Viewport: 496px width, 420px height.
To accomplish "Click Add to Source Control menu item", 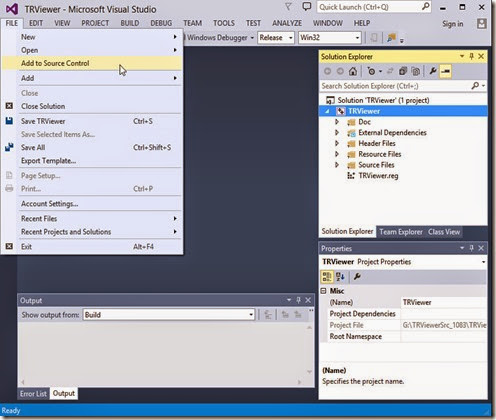I will pyautogui.click(x=92, y=63).
